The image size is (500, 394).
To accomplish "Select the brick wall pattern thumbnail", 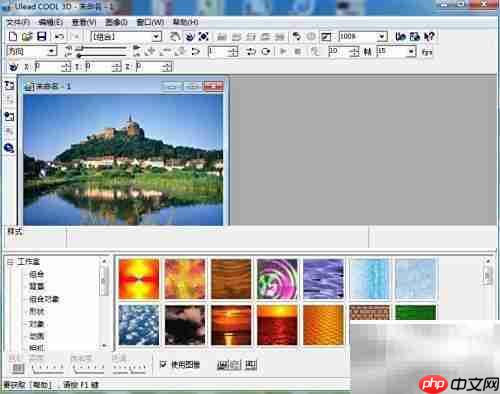I will click(369, 313).
